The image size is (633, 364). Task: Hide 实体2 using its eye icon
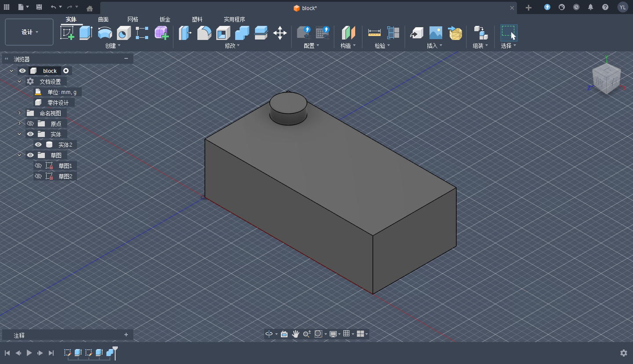tap(38, 144)
